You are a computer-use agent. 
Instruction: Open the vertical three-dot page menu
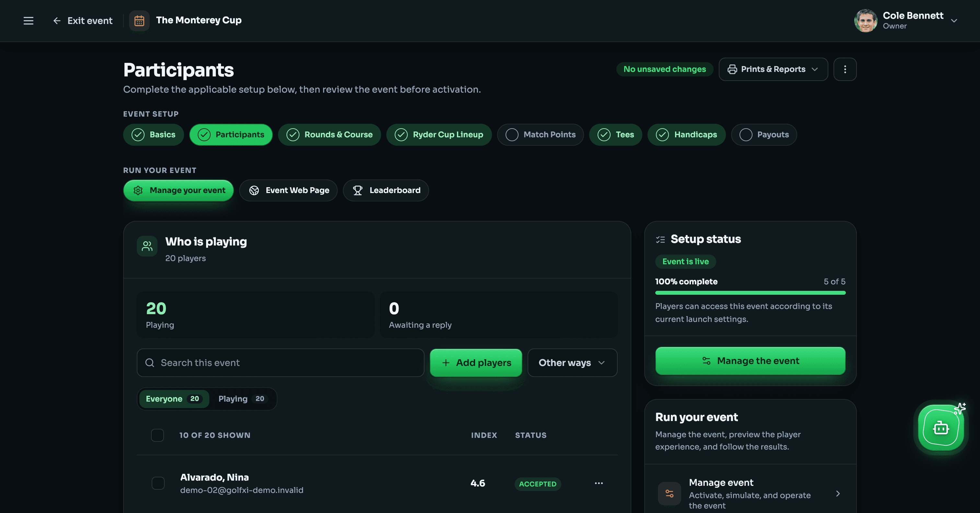[845, 69]
